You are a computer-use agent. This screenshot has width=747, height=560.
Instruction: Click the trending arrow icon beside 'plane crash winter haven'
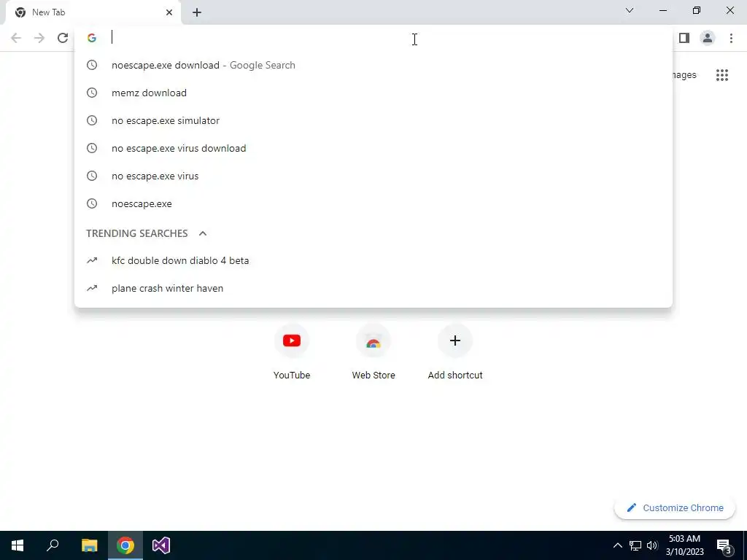point(92,288)
